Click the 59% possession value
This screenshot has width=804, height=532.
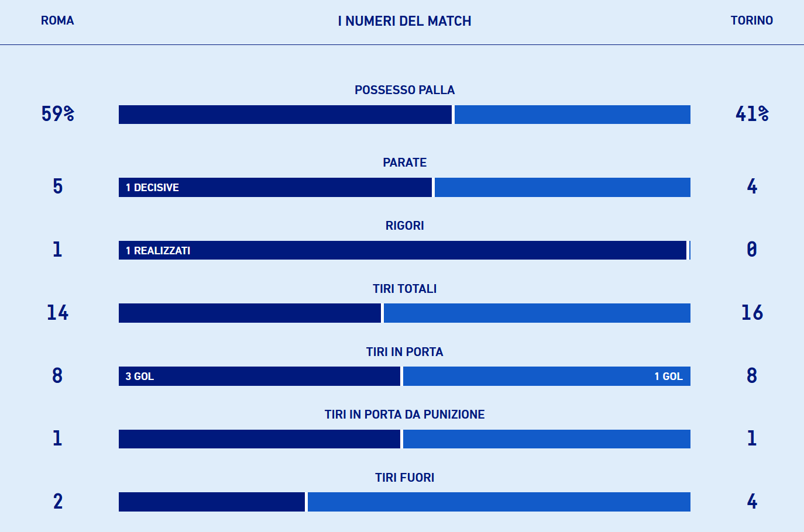(x=57, y=113)
